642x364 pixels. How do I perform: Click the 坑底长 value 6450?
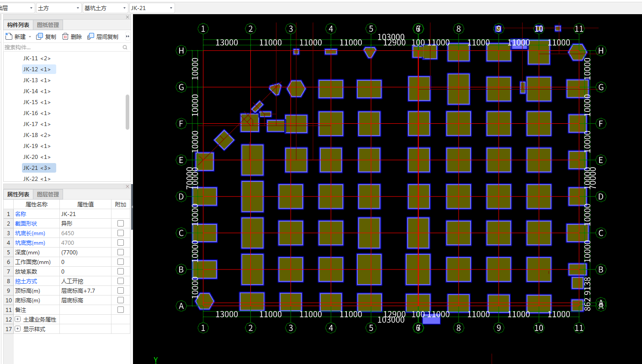coord(85,233)
